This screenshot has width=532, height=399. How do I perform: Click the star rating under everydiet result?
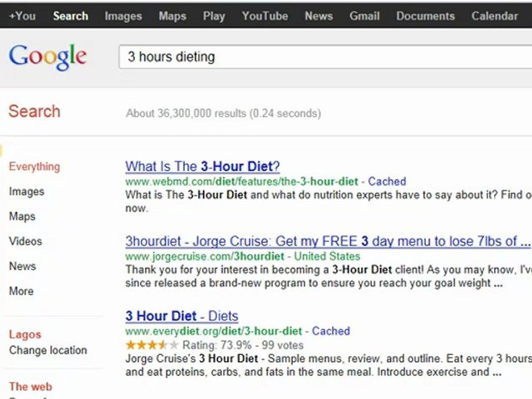(x=152, y=345)
